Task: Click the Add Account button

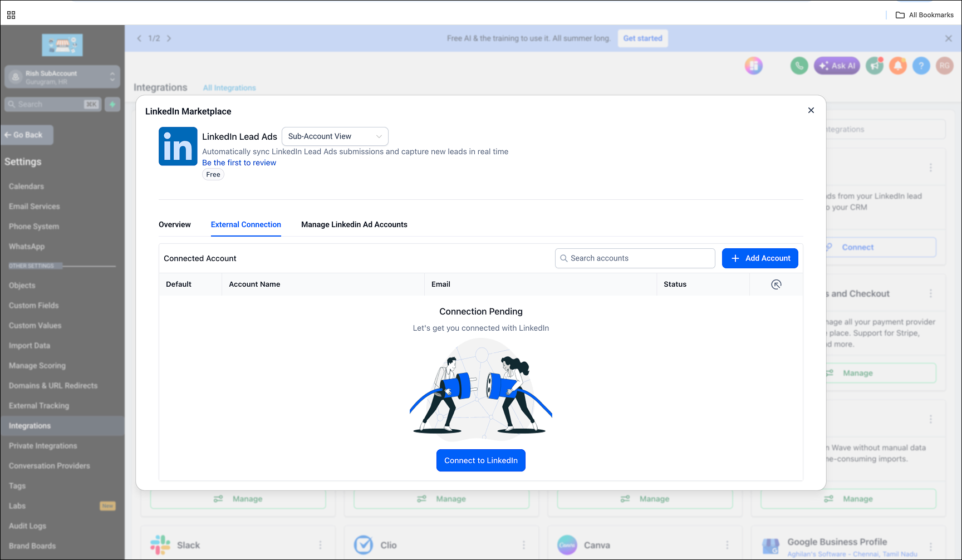Action: [760, 258]
